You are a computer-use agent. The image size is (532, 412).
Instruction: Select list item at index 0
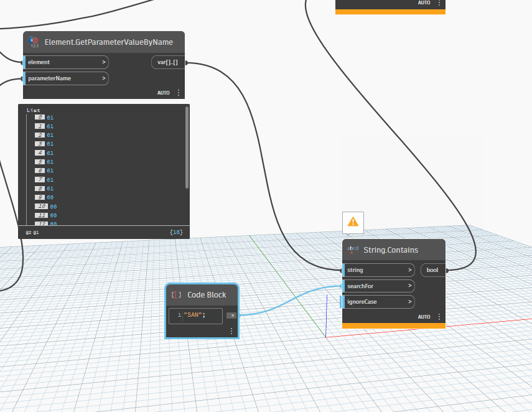pyautogui.click(x=50, y=117)
